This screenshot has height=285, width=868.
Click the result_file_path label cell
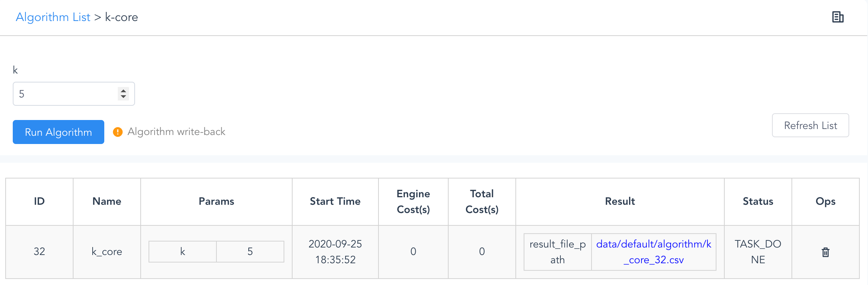[557, 252]
